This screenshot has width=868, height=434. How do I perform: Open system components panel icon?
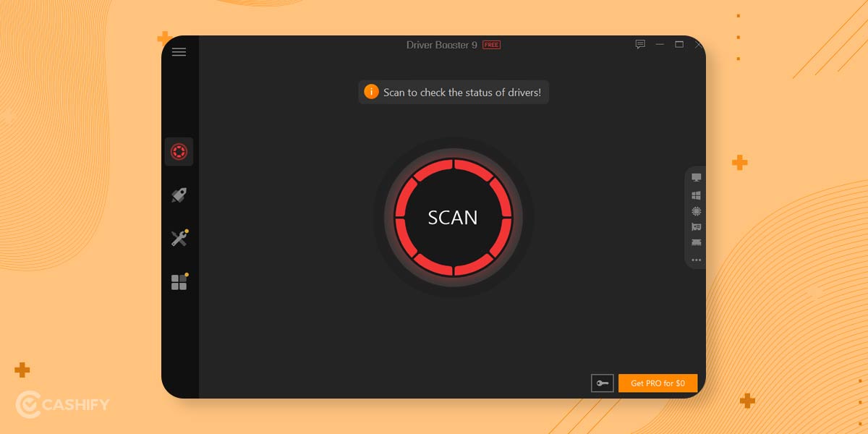696,194
